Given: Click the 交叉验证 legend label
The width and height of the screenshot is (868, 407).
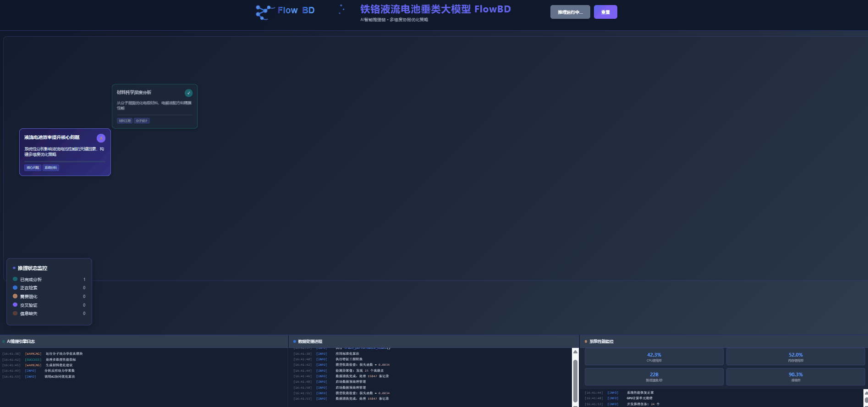Looking at the screenshot, I should pyautogui.click(x=29, y=305).
